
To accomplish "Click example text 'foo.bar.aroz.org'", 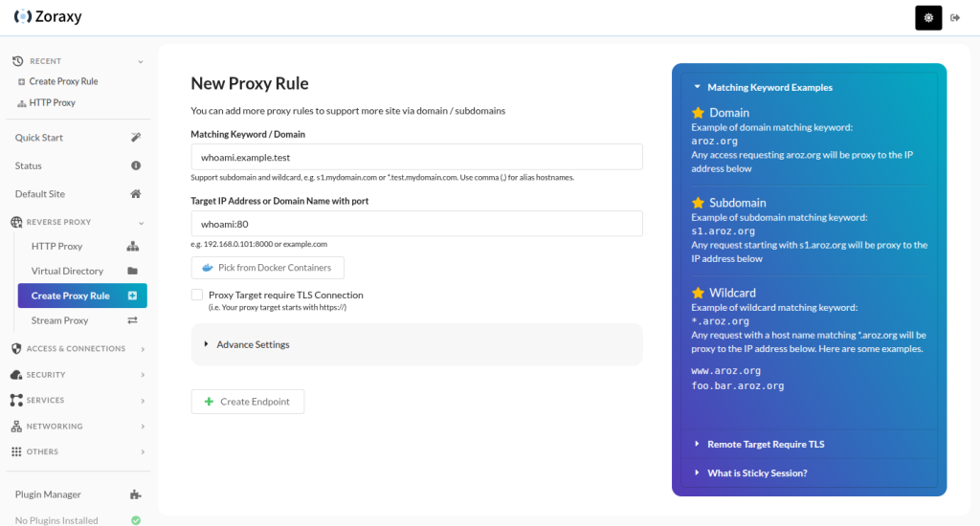I will [738, 386].
